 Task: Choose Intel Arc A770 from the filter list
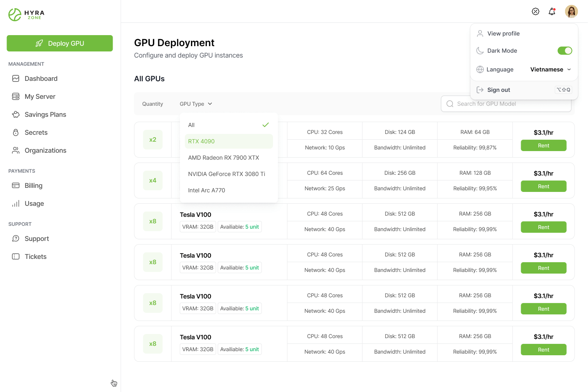pos(206,190)
